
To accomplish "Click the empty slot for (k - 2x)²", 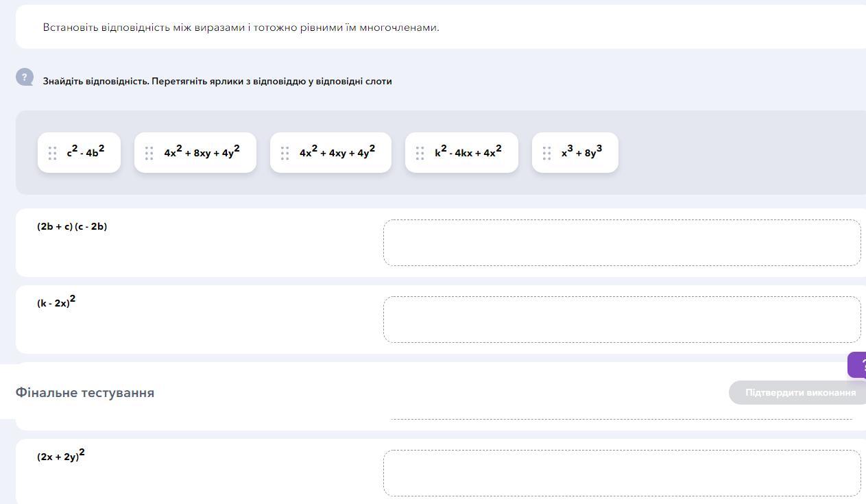I will coord(622,320).
